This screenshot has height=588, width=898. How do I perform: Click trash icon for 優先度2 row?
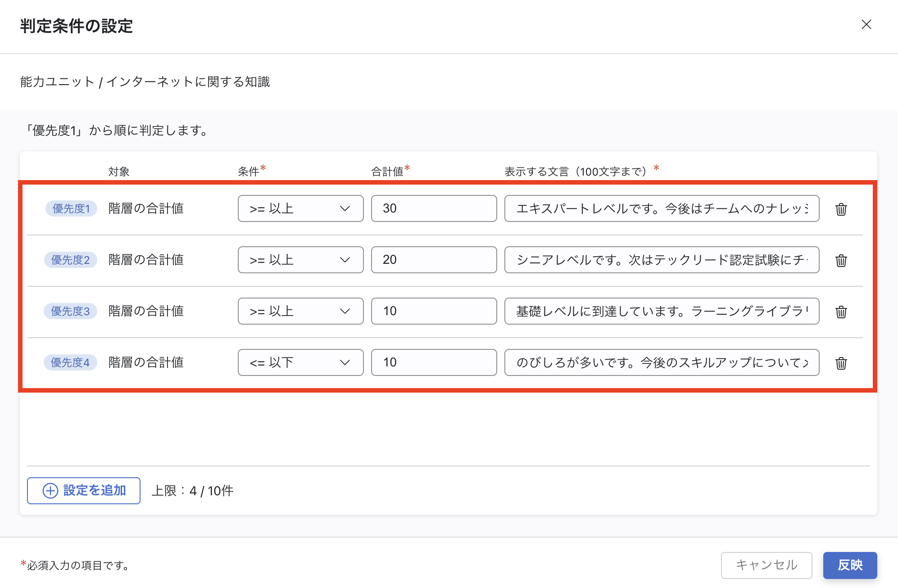coord(841,260)
